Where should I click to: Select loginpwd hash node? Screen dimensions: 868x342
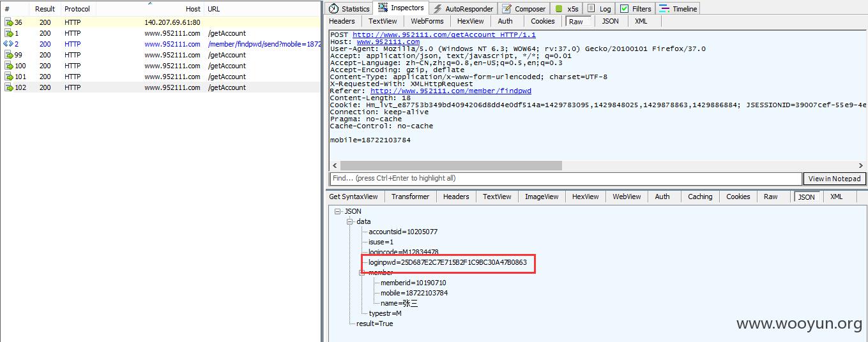click(x=448, y=262)
